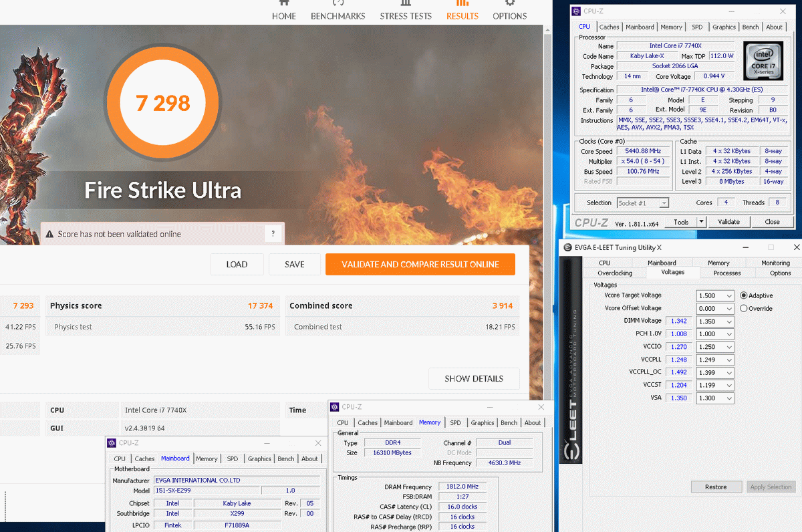Click the Physics score value 17 374
The width and height of the screenshot is (802, 532).
coord(260,305)
